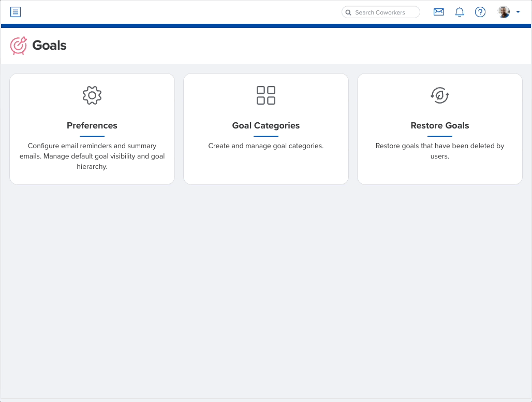The width and height of the screenshot is (532, 402).
Task: Click 'Restore goals that have been deleted' text
Action: point(440,151)
